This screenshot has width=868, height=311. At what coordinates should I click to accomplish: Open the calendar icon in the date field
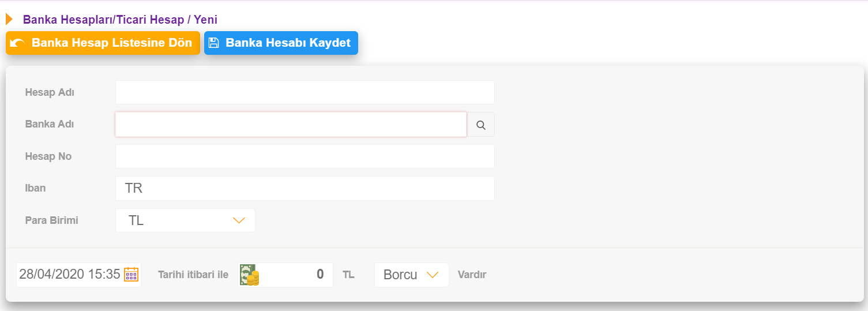coord(131,274)
